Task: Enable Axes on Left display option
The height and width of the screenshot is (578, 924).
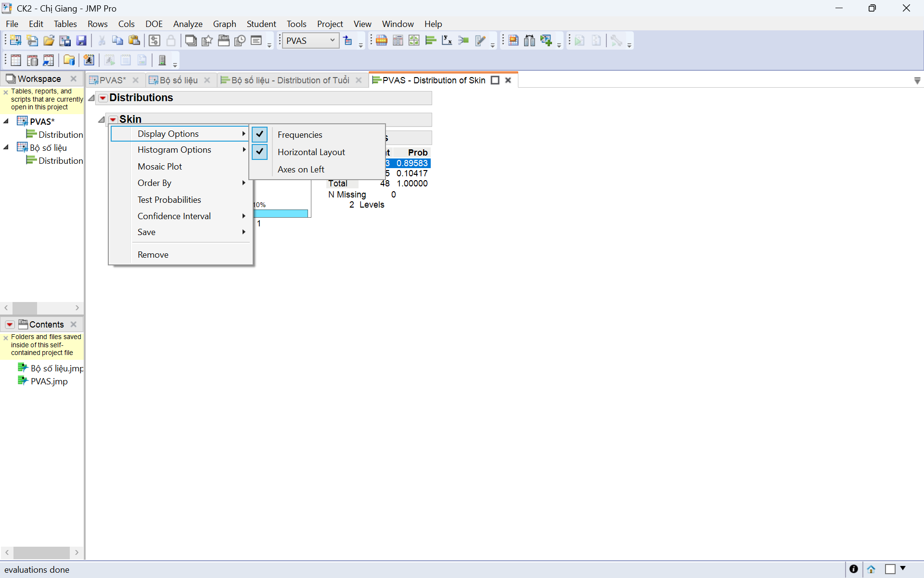Action: tap(301, 169)
